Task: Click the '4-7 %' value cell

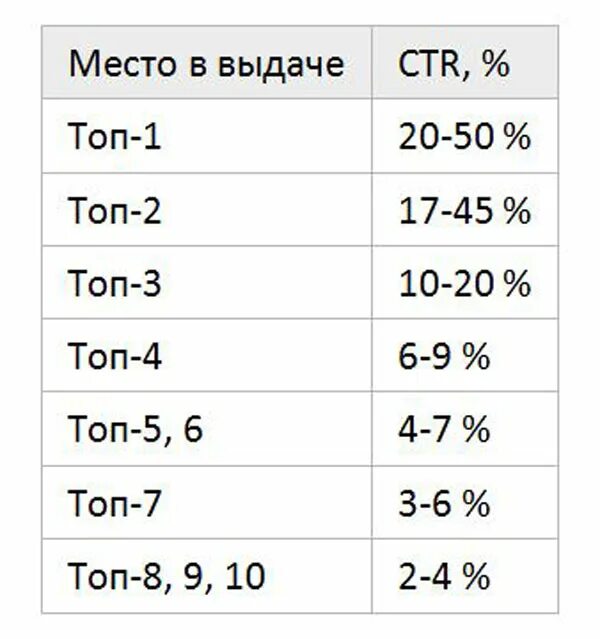Action: 465,429
